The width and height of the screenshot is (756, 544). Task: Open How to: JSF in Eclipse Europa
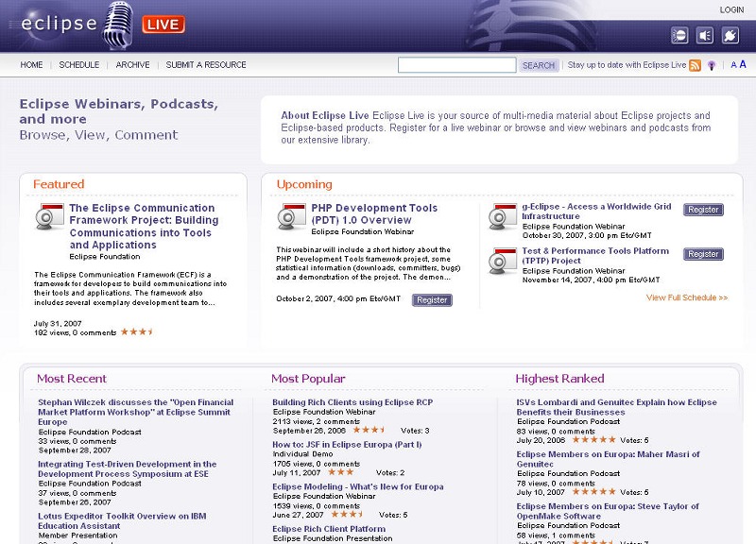(x=347, y=445)
